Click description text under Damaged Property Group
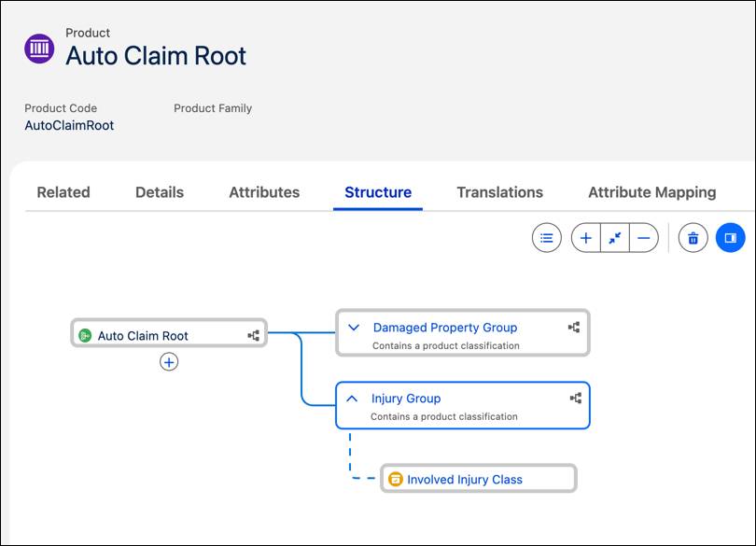This screenshot has width=756, height=546. pos(446,346)
